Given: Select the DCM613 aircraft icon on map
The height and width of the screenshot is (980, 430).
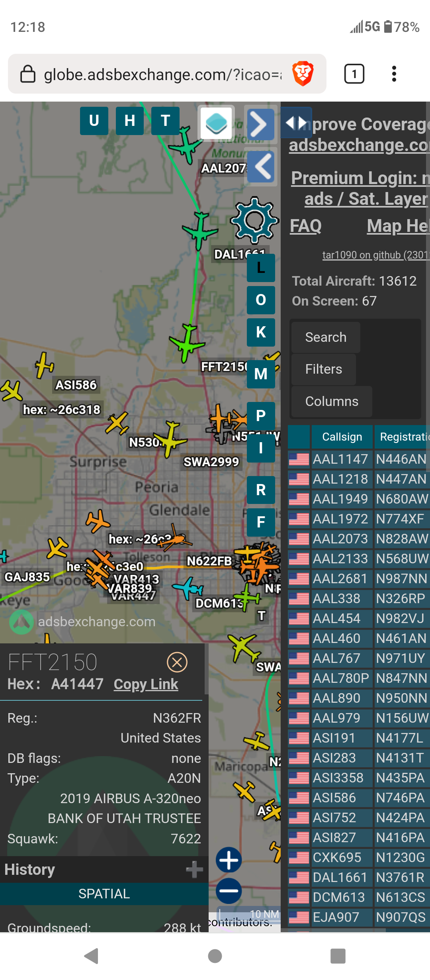Looking at the screenshot, I should click(x=188, y=588).
